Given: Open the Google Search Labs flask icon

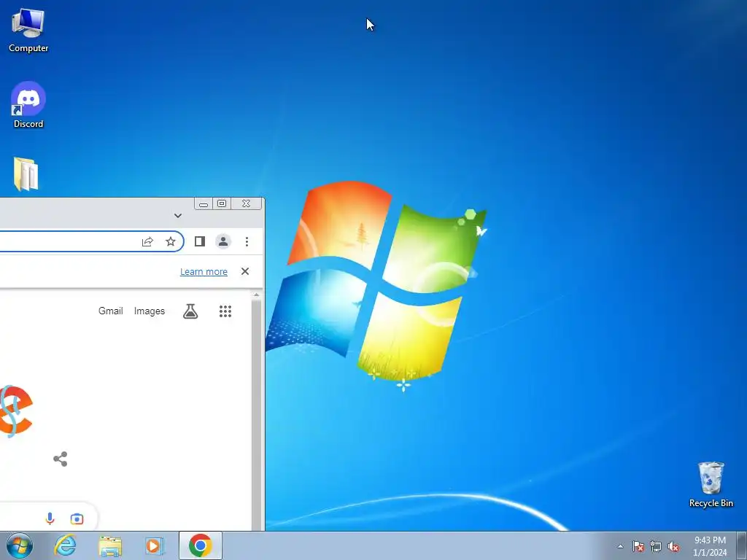Looking at the screenshot, I should [x=190, y=311].
